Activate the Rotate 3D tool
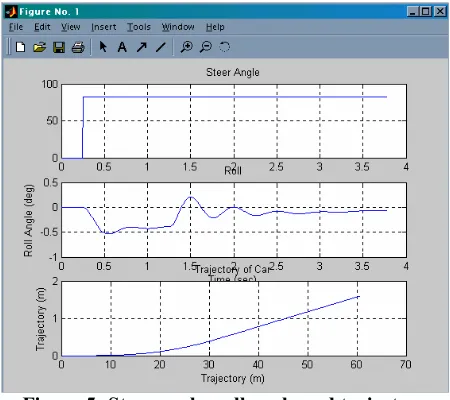 point(224,47)
